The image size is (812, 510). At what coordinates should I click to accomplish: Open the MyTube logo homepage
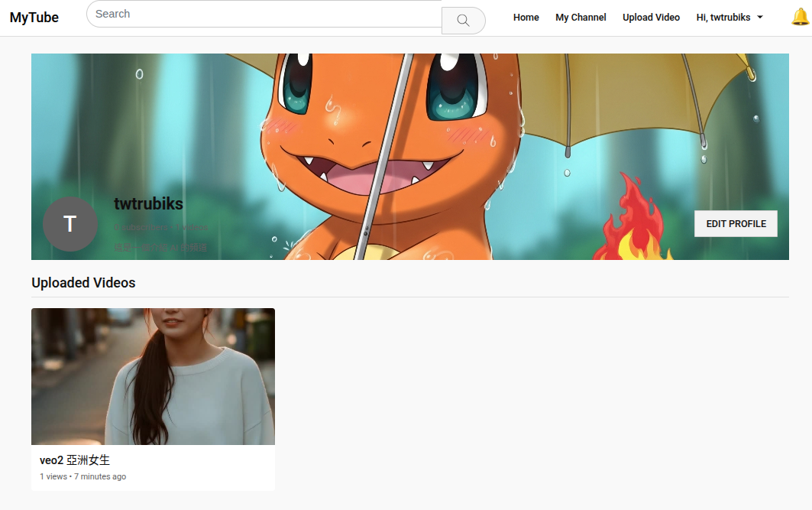[x=34, y=18]
